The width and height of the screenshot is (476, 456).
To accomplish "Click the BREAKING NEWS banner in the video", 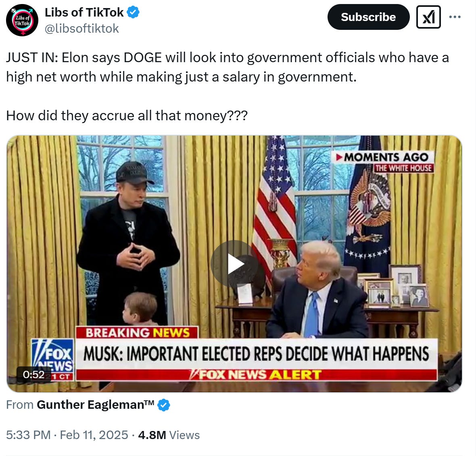I will pos(137,333).
